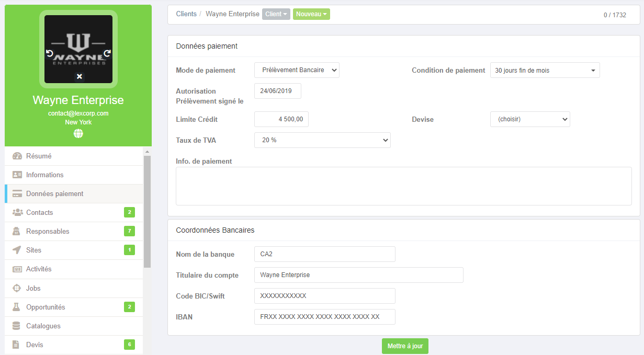Open Mode de paiement dropdown
This screenshot has width=644, height=355.
point(297,70)
